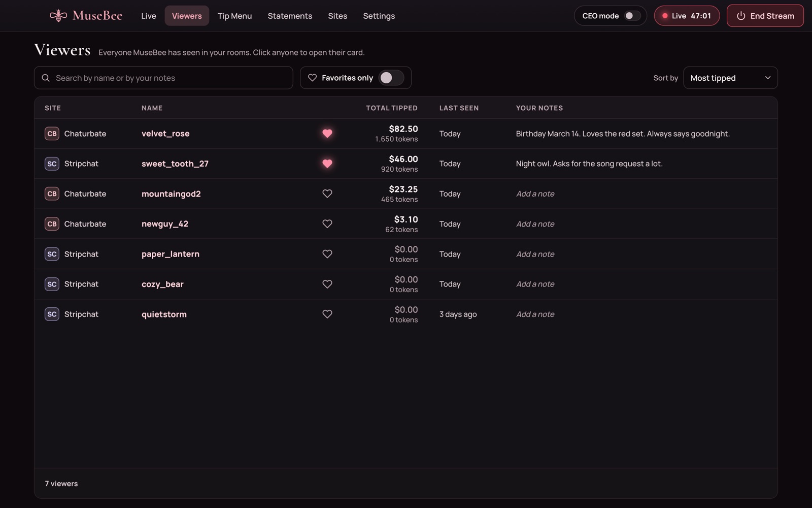
Task: Click the Stripchat SC badge for sweet_tooth_27
Action: tap(52, 164)
